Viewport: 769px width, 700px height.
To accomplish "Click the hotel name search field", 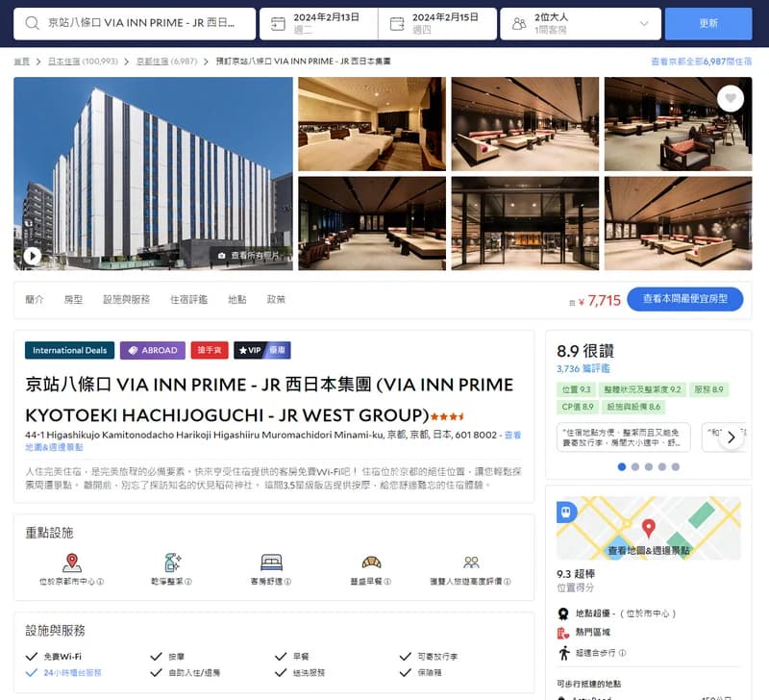I will (135, 23).
